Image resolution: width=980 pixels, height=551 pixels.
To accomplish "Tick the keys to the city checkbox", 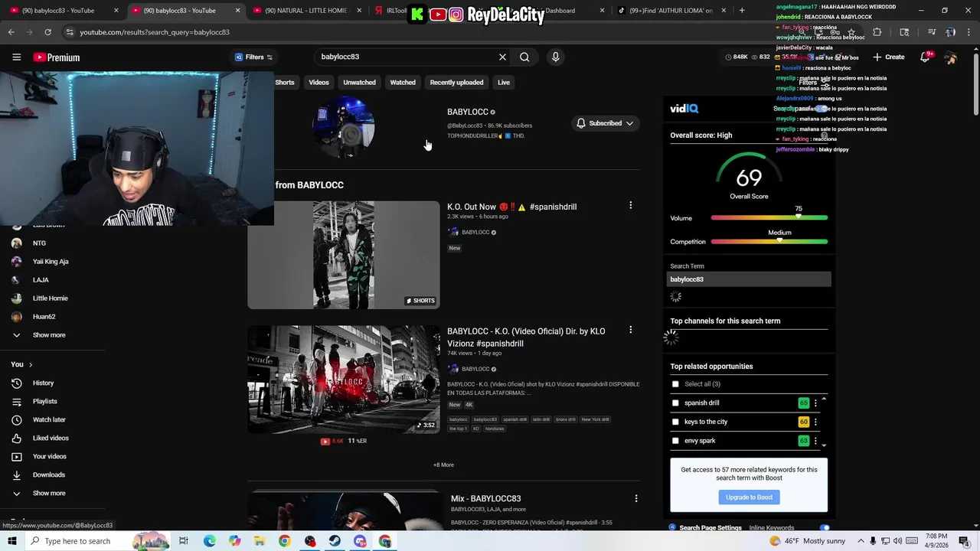I will point(675,422).
